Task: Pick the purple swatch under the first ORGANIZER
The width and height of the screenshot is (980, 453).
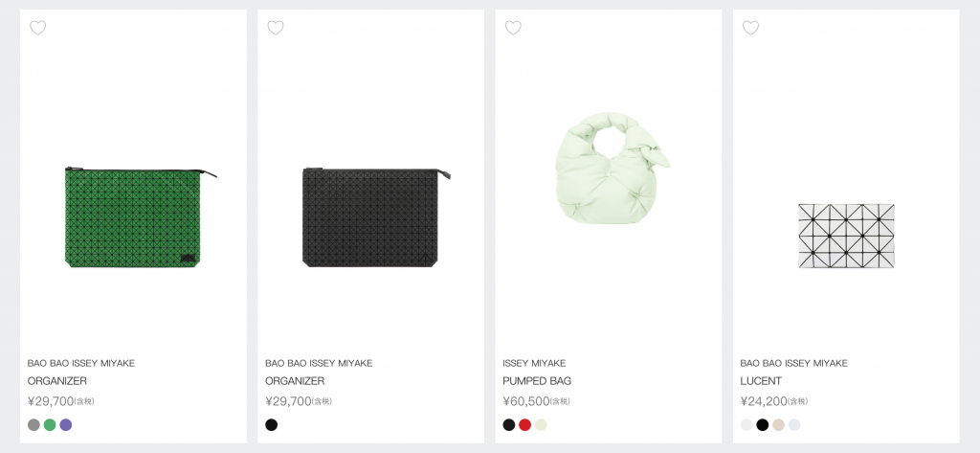Action: coord(65,424)
